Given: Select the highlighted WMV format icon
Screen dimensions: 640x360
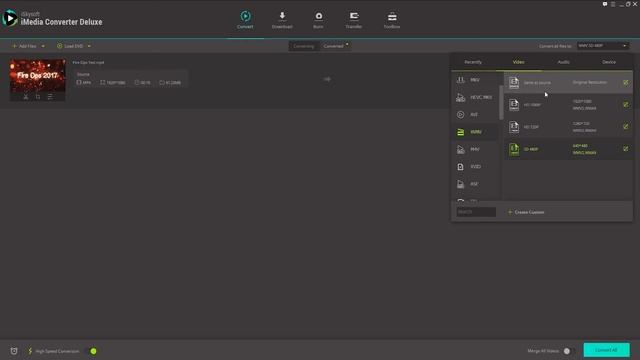Looking at the screenshot, I should 460,132.
